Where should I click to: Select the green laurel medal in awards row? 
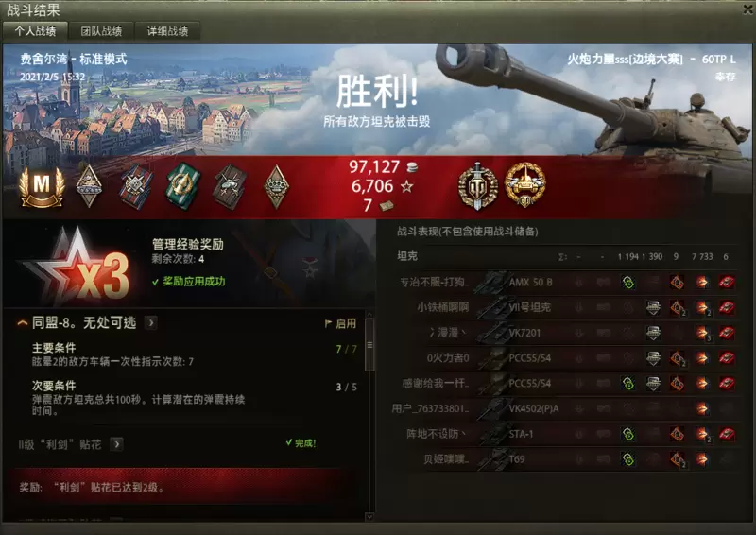pos(183,187)
